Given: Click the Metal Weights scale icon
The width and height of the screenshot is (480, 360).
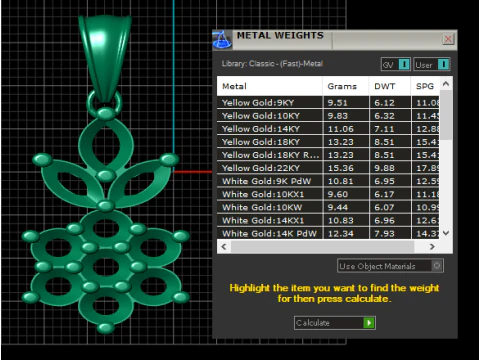Looking at the screenshot, I should click(x=222, y=40).
